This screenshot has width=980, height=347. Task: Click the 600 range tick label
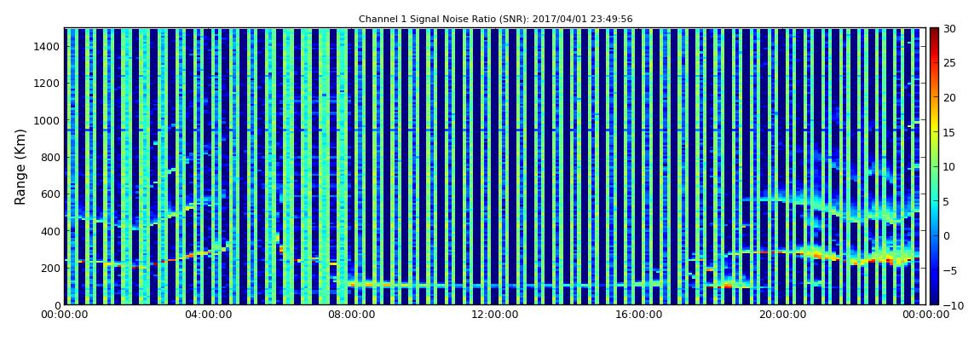click(50, 194)
